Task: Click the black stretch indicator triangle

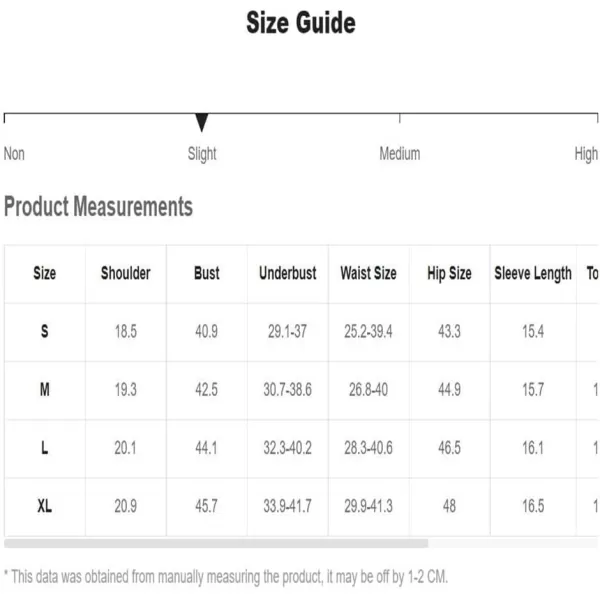Action: [x=202, y=122]
